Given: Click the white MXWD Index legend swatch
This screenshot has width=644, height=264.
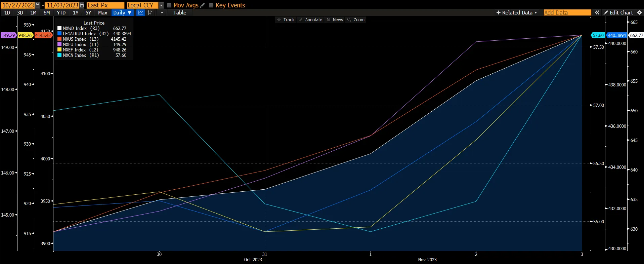Looking at the screenshot, I should [x=59, y=28].
